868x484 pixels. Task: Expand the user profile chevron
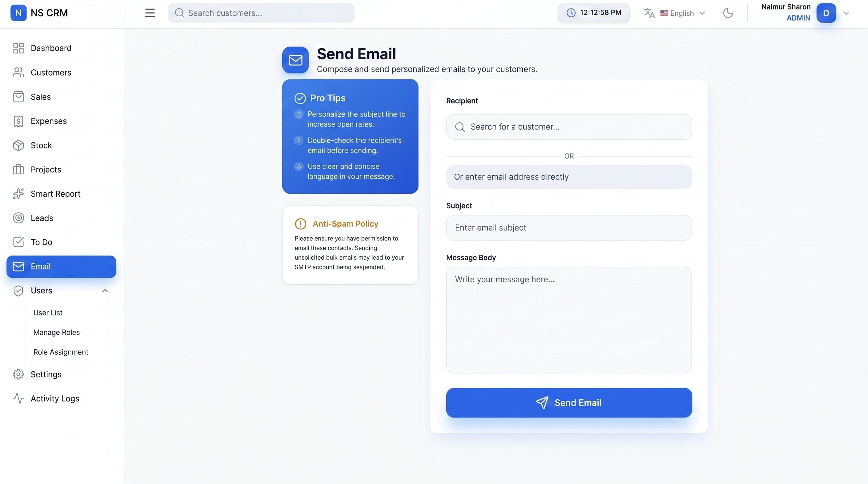click(x=847, y=13)
